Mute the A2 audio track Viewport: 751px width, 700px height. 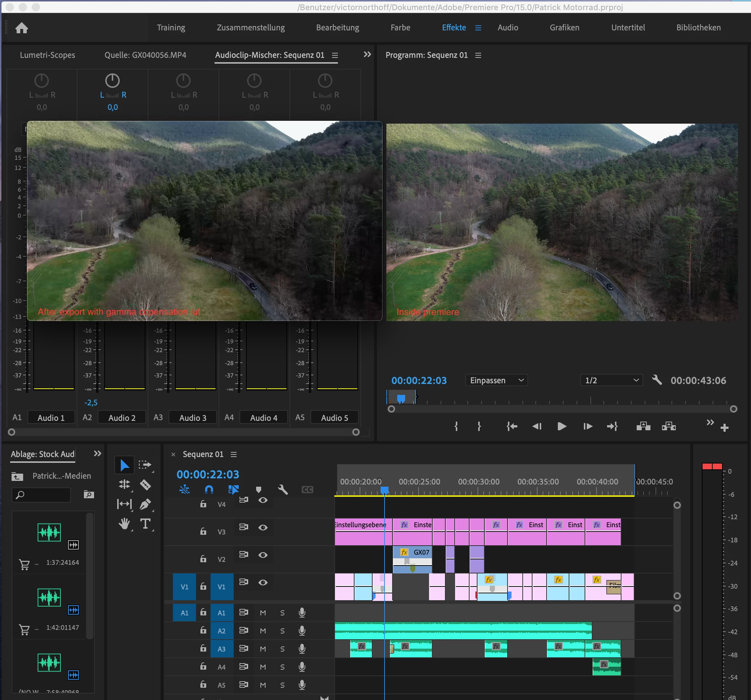point(263,631)
